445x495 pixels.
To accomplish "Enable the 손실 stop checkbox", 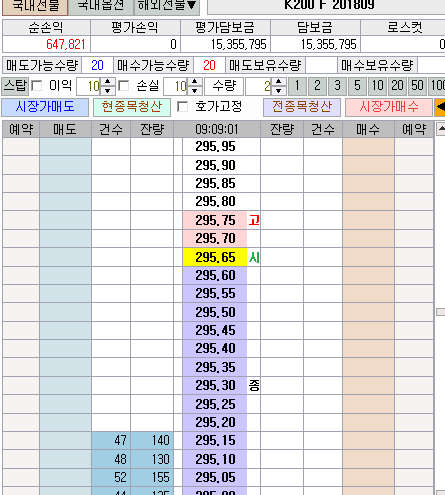I will click(x=124, y=86).
